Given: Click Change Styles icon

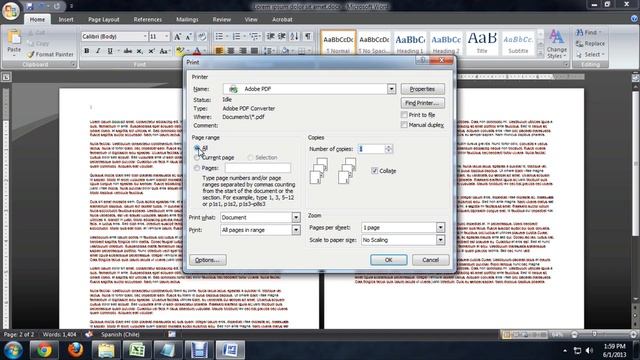Looking at the screenshot, I should pyautogui.click(x=556, y=44).
